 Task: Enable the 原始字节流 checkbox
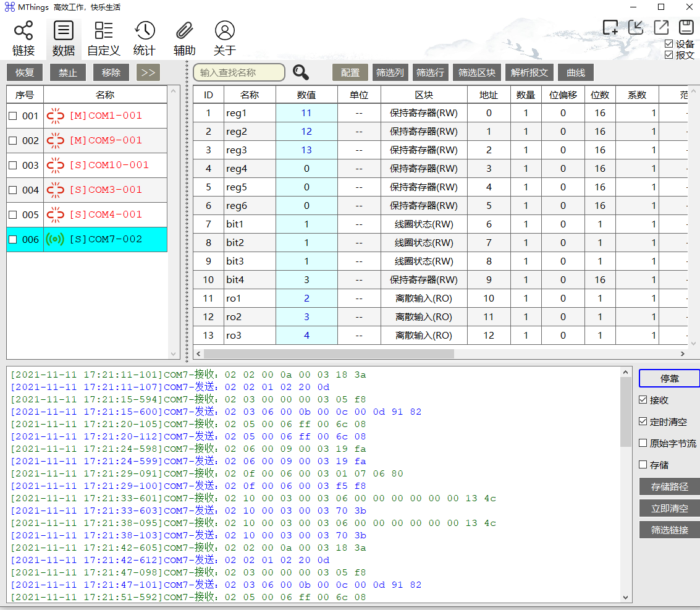643,442
